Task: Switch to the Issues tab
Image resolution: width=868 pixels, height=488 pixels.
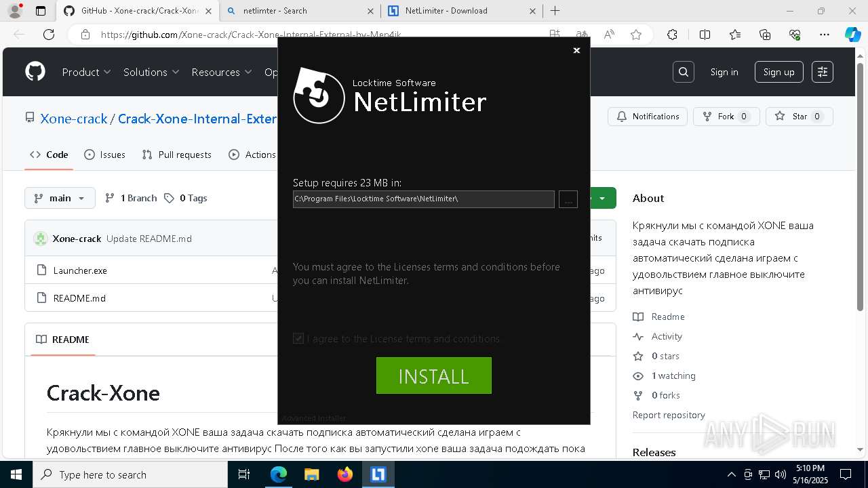Action: (104, 155)
